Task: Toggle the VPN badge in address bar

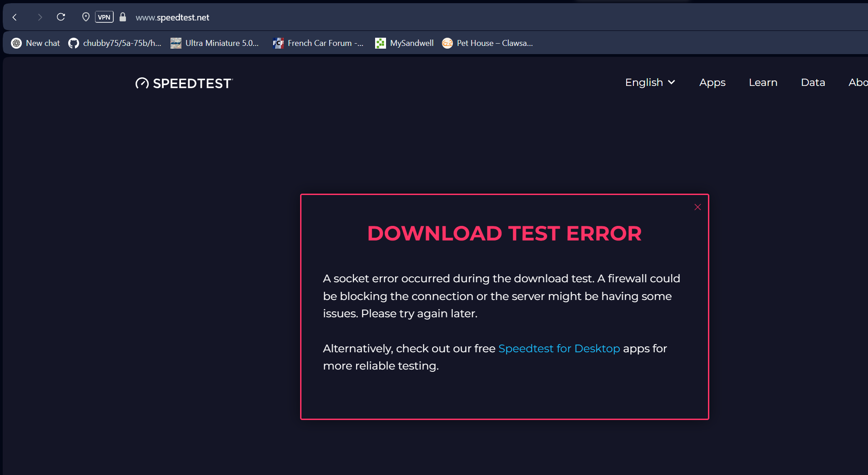Action: click(x=104, y=17)
